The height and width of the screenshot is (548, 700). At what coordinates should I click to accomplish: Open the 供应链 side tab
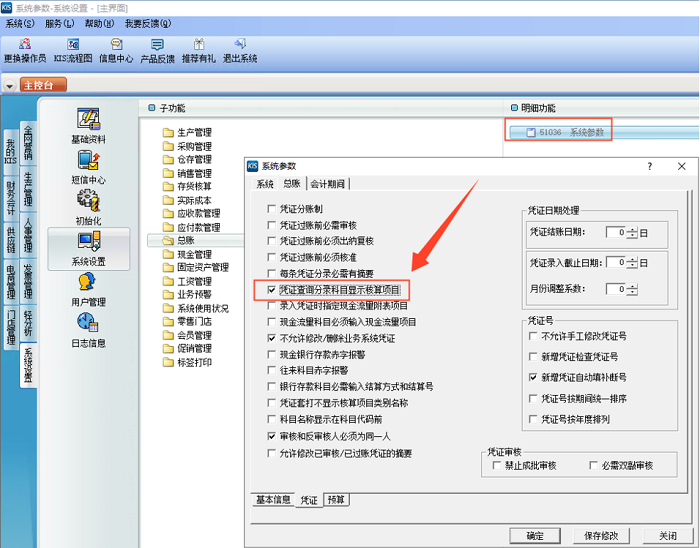pos(11,241)
